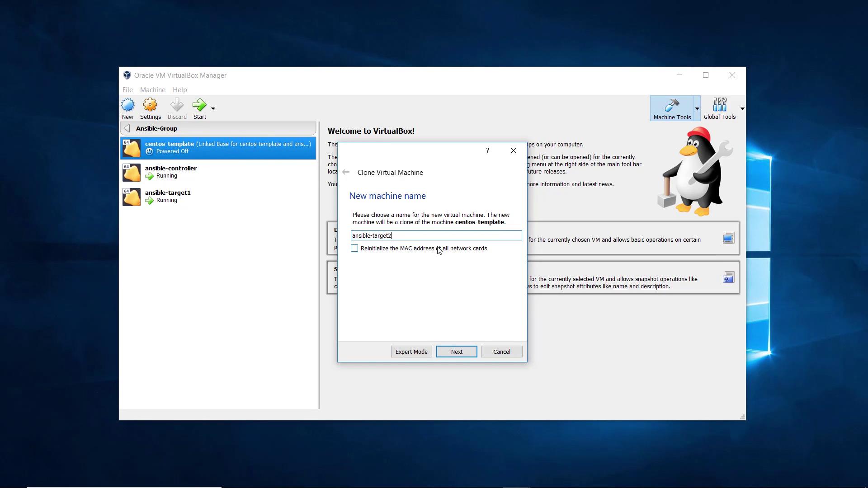Click the dialog help question mark

(487, 150)
